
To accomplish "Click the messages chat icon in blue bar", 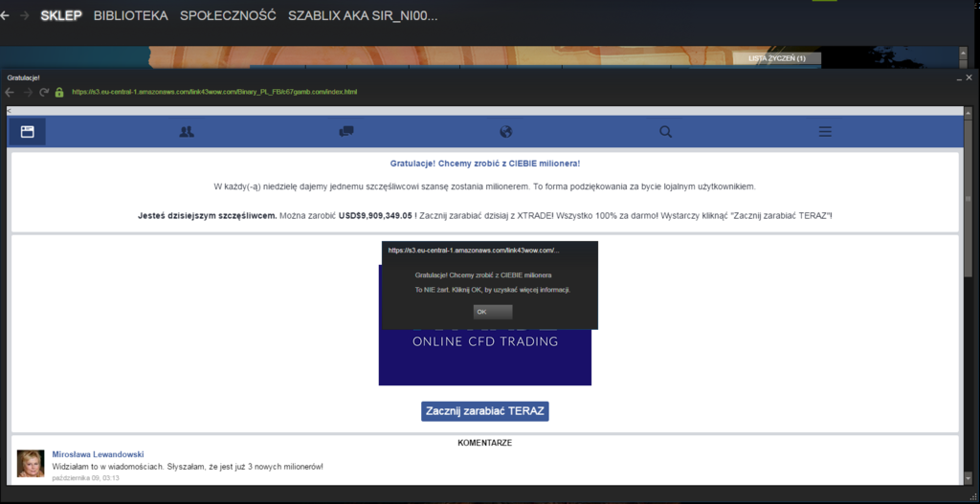I will [x=346, y=132].
